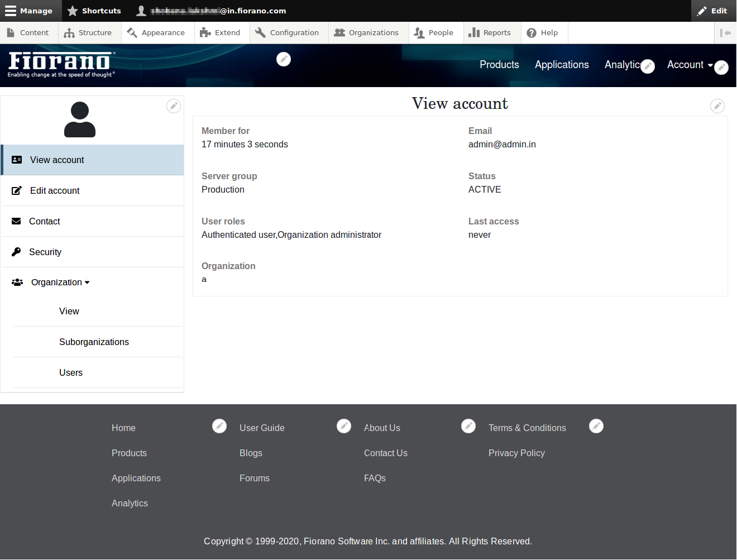Open View under Organization
The width and height of the screenshot is (737, 560).
69,312
